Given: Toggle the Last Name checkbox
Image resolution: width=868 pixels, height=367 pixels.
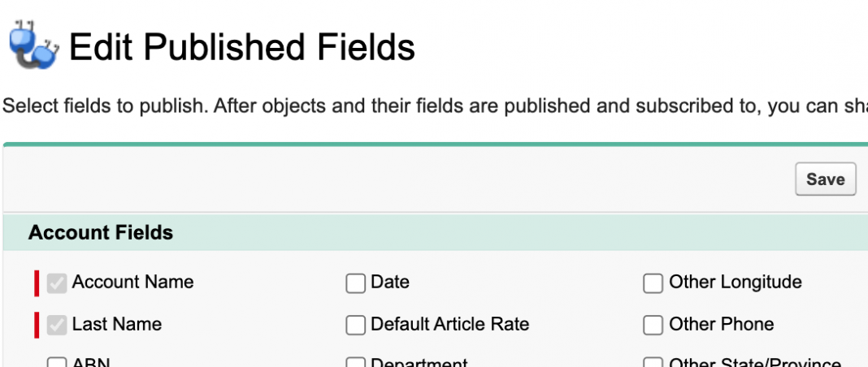Looking at the screenshot, I should pos(57,326).
